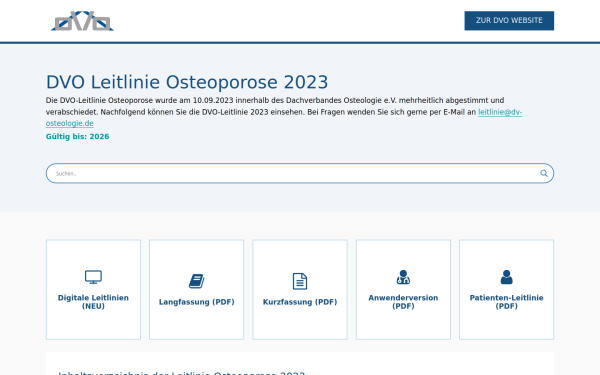The height and width of the screenshot is (375, 600).
Task: Click the person icon for Patienten-Leitlinie
Action: pyautogui.click(x=507, y=277)
